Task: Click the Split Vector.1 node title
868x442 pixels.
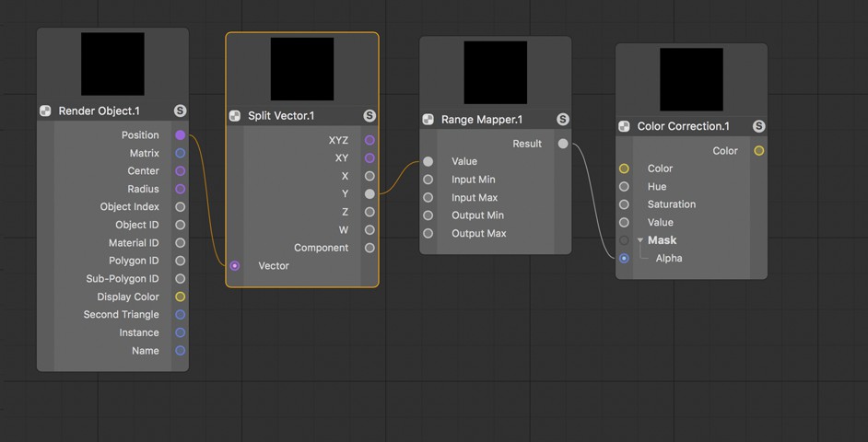Action: pos(281,116)
